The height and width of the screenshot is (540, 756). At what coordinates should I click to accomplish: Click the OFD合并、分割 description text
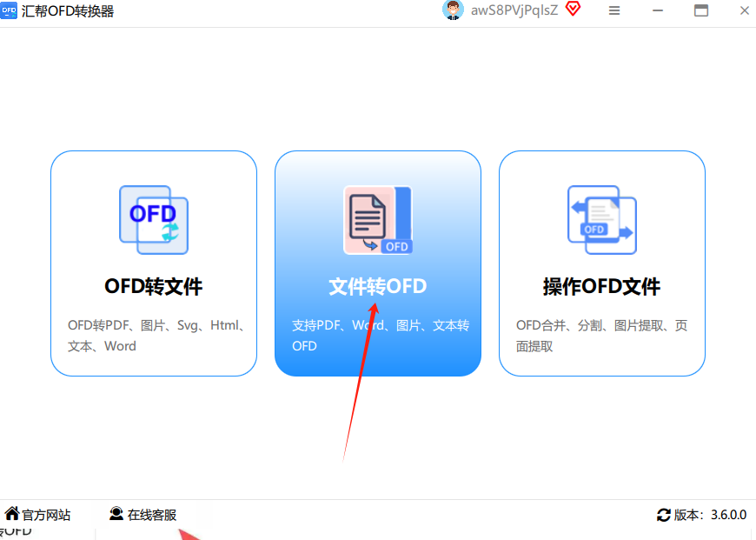coord(601,336)
